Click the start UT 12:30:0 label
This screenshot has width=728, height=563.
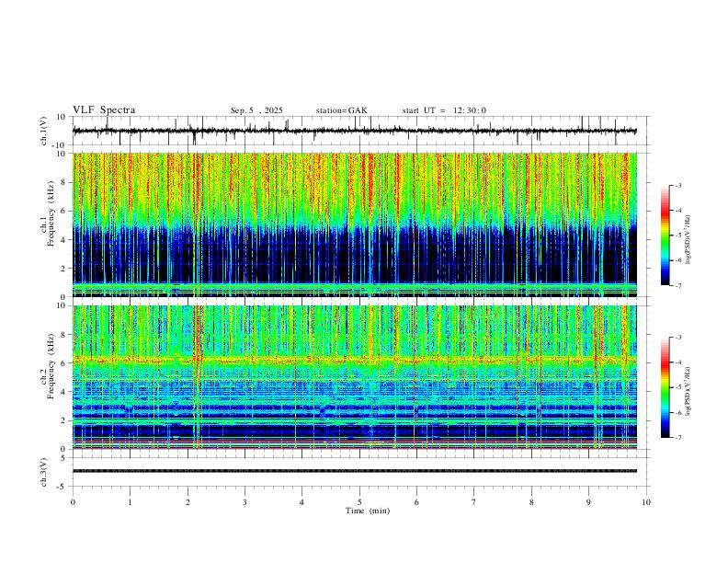[444, 110]
